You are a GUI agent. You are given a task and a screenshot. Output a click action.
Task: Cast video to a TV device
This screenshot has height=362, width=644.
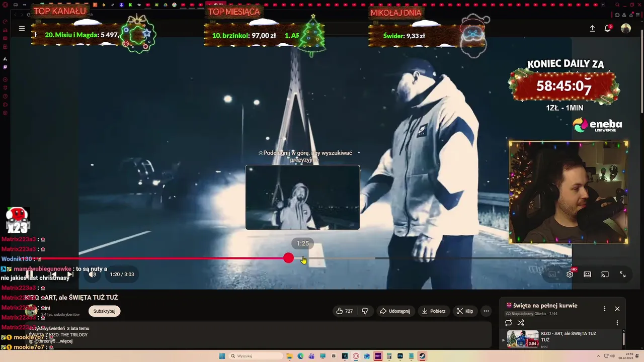pyautogui.click(x=605, y=274)
